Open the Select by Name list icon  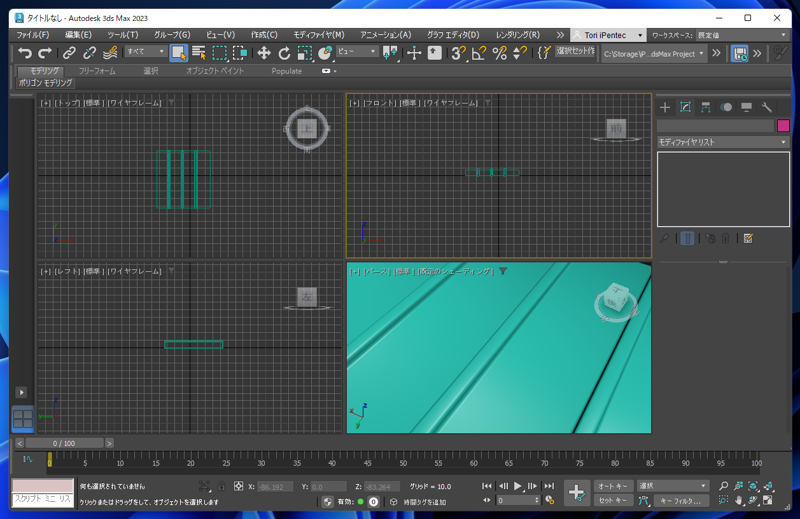[x=199, y=53]
